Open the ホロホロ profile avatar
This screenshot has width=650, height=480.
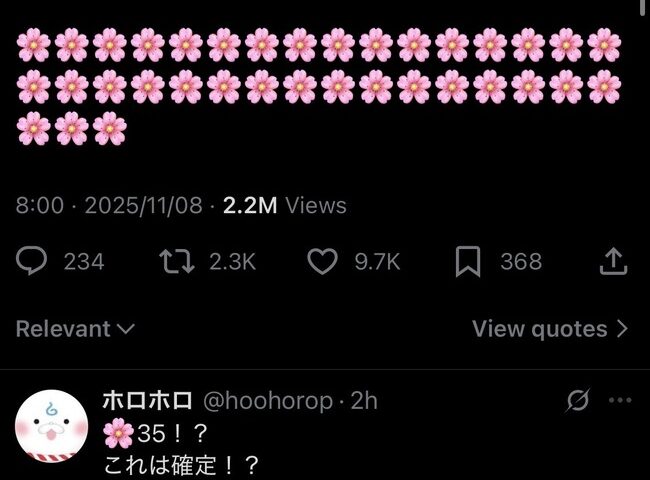pos(51,426)
